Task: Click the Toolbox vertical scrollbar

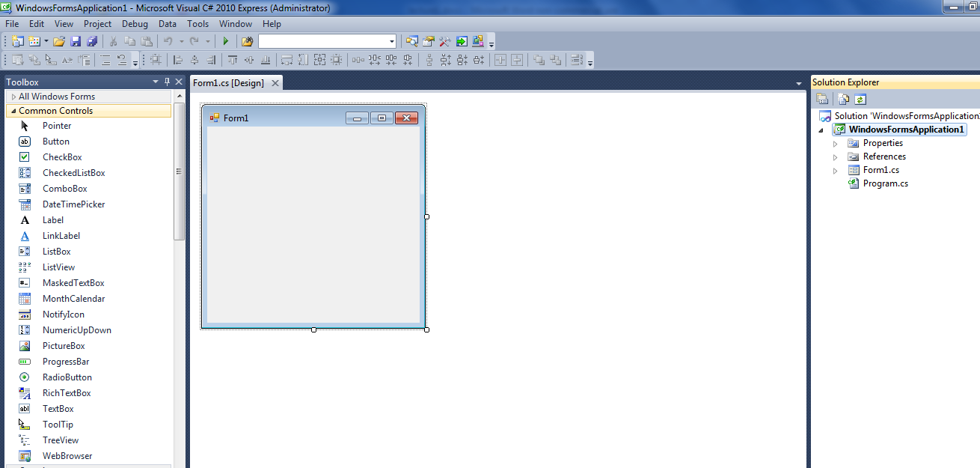Action: click(179, 171)
